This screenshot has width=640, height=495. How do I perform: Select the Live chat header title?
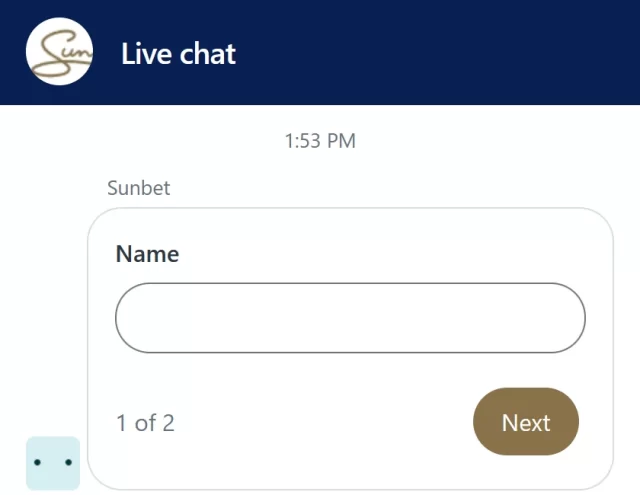click(178, 54)
